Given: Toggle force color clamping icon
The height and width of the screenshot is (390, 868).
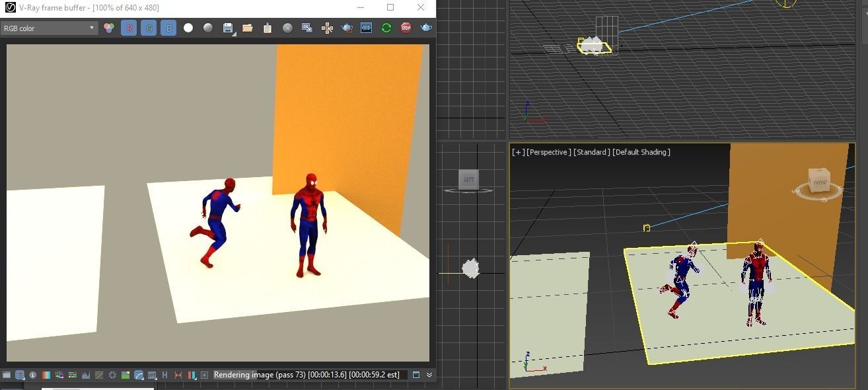Looking at the screenshot, I should coord(20,375).
